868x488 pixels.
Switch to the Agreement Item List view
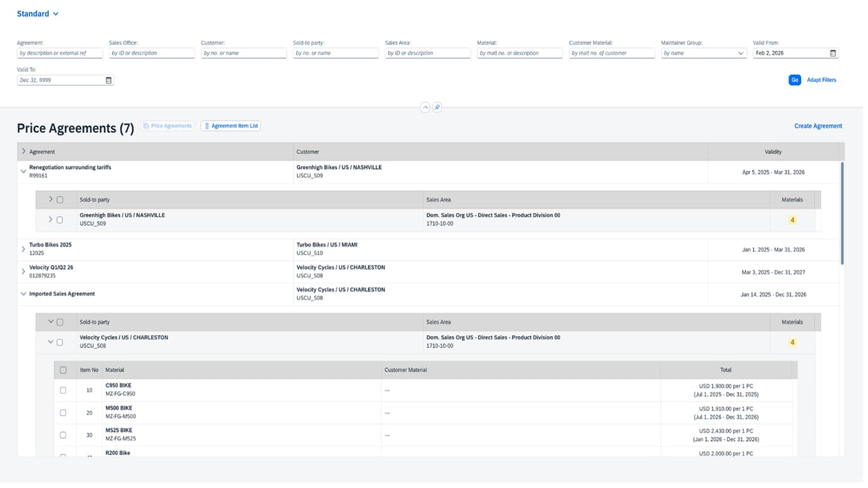coord(231,126)
